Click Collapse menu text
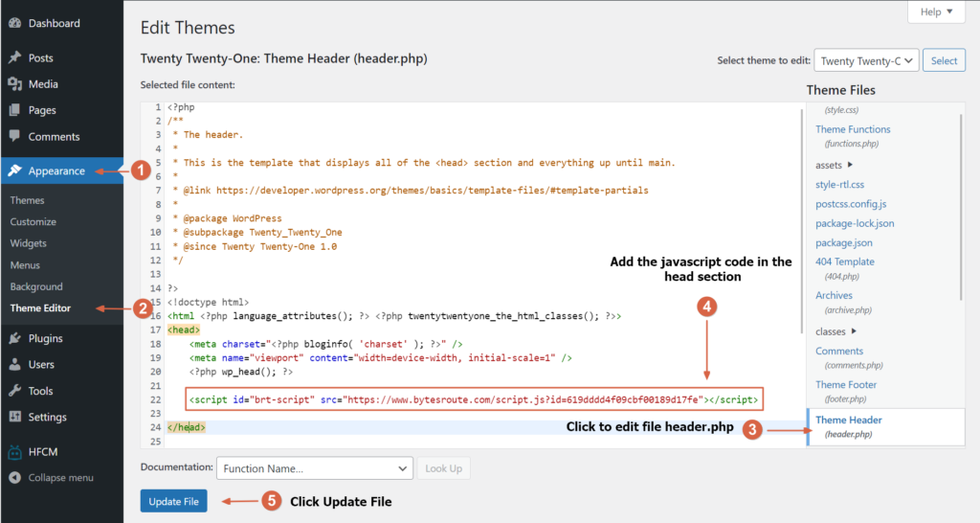The height and width of the screenshot is (523, 980). (60, 477)
